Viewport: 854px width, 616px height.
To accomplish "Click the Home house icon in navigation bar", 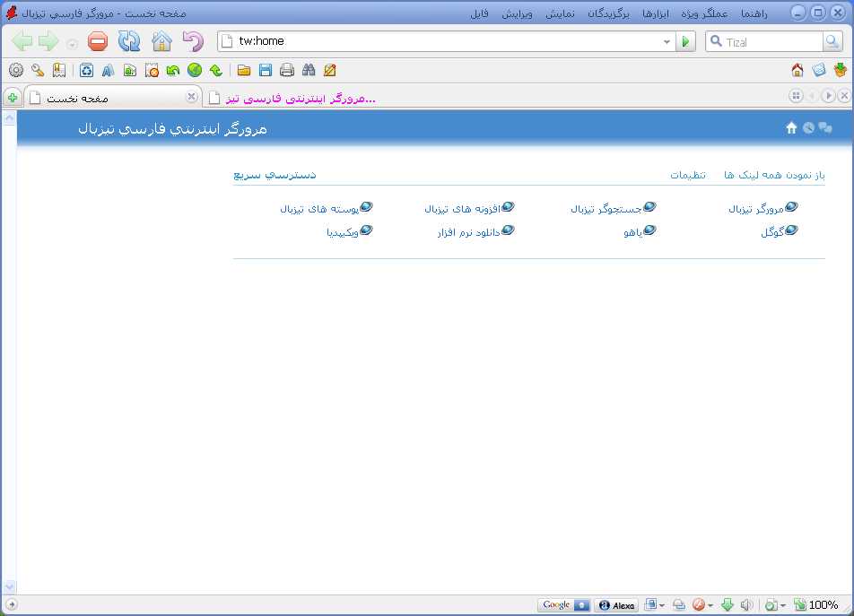I will point(161,41).
